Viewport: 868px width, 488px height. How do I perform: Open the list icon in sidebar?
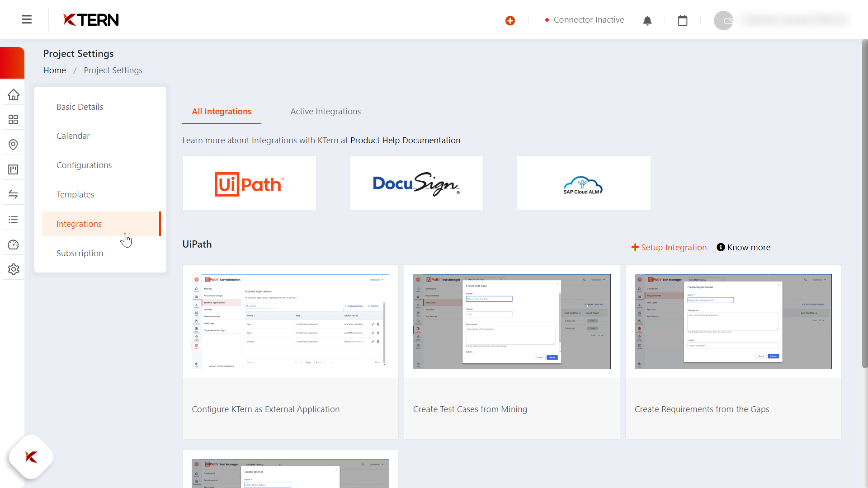point(13,220)
